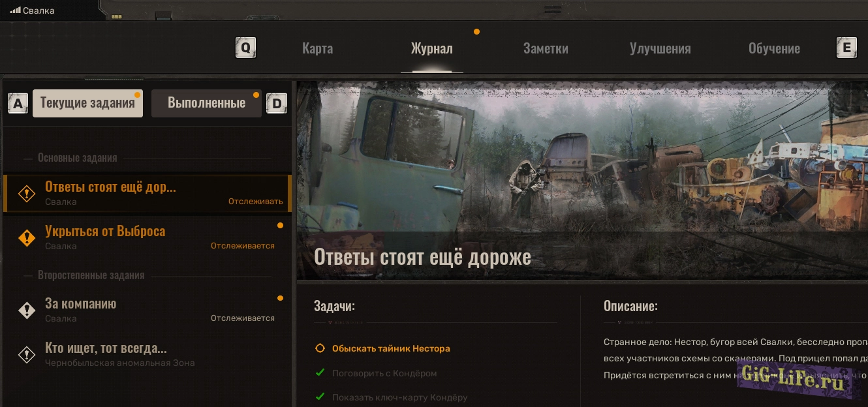
Task: Toggle Отслеживается on За компанию quest
Action: coord(242,318)
